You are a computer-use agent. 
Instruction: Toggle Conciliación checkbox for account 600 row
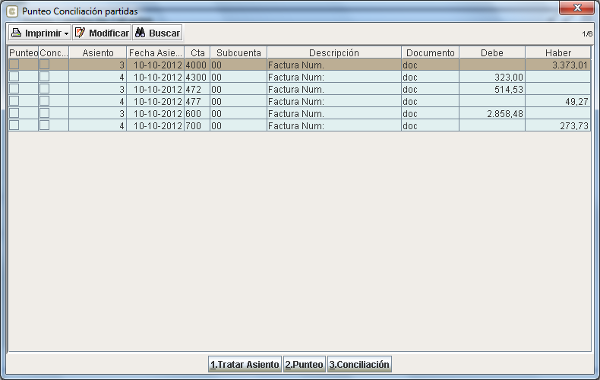[x=44, y=113]
